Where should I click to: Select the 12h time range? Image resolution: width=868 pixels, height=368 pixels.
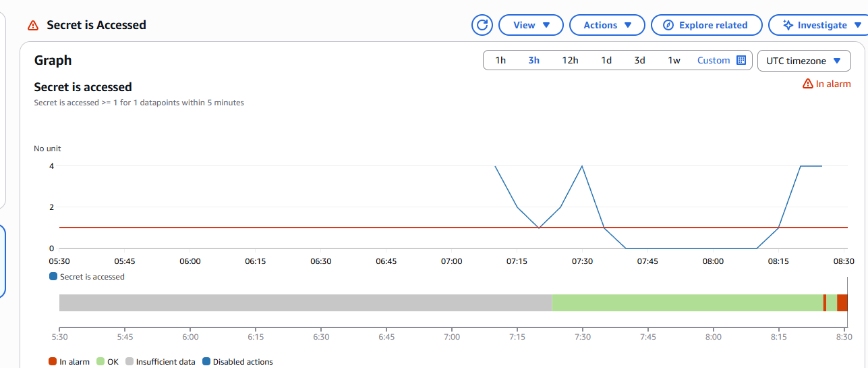point(570,60)
